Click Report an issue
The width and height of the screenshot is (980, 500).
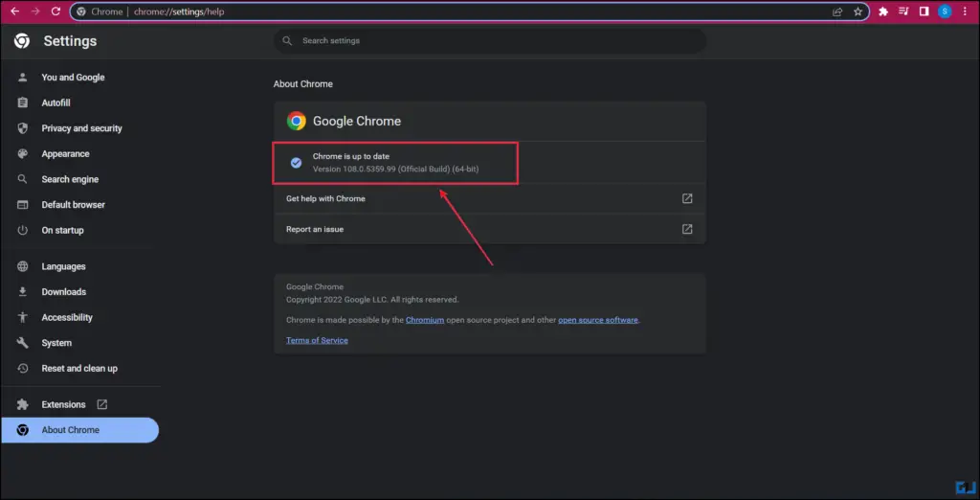click(x=490, y=229)
